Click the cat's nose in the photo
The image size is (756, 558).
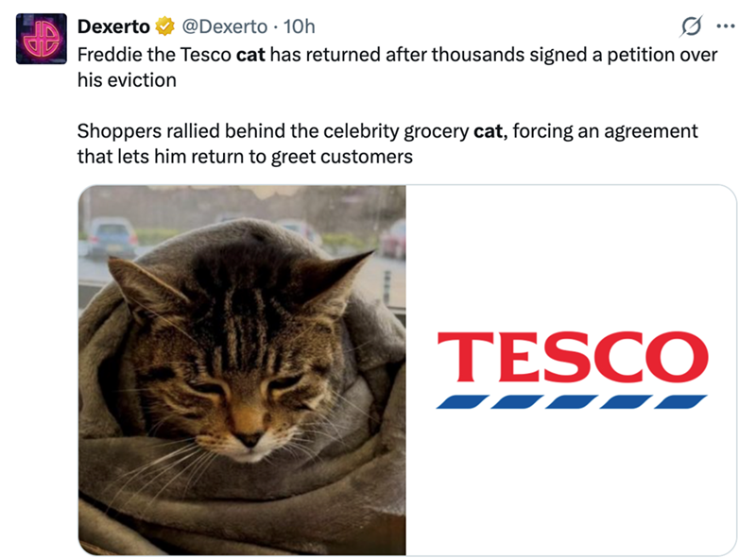249,438
